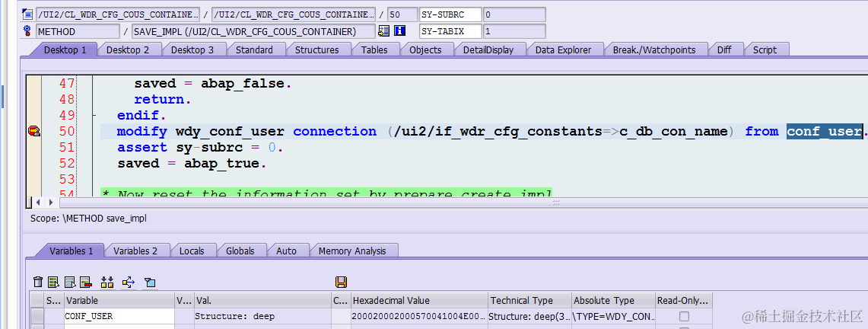Select the Globals tab
Screen dimensions: 868x329
[240, 251]
